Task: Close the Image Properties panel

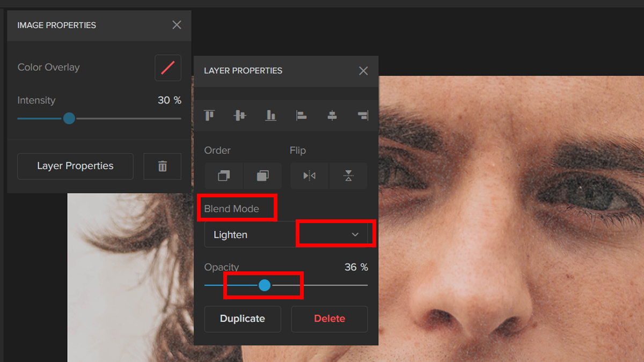Action: [177, 25]
